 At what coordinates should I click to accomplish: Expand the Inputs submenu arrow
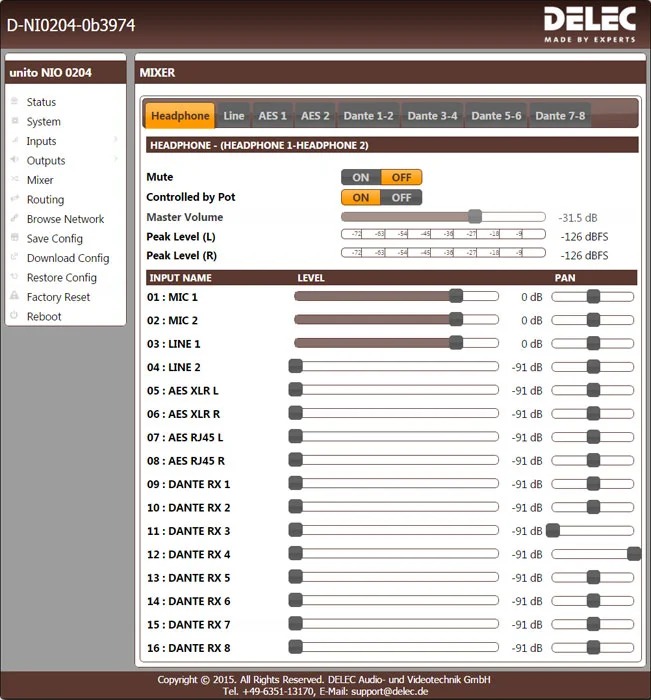click(116, 140)
